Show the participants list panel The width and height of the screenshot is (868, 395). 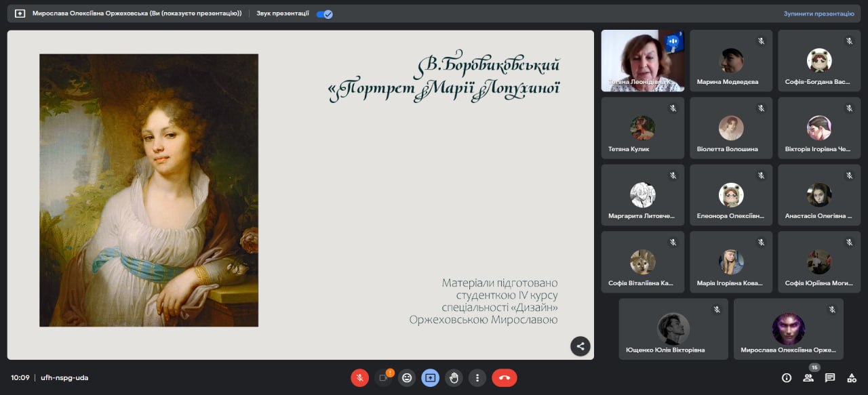pyautogui.click(x=808, y=377)
